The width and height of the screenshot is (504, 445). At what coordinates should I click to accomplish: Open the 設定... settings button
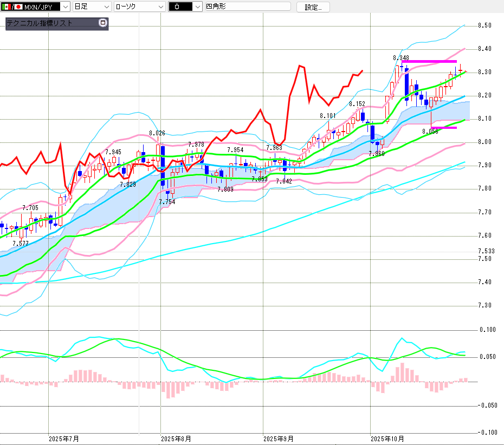tap(313, 7)
